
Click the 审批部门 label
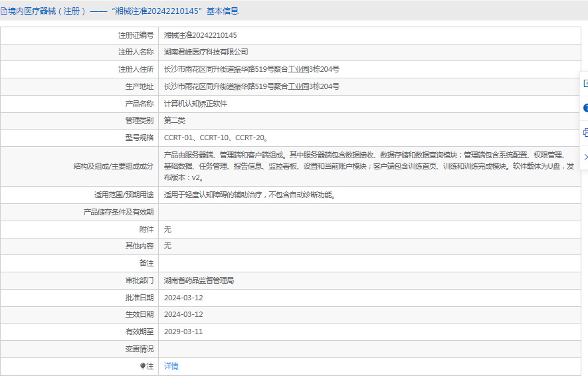click(x=139, y=280)
